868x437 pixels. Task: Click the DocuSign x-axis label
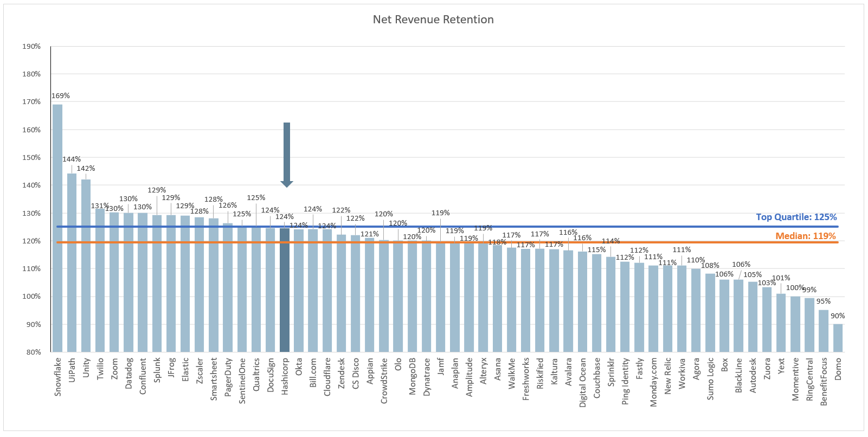[270, 375]
